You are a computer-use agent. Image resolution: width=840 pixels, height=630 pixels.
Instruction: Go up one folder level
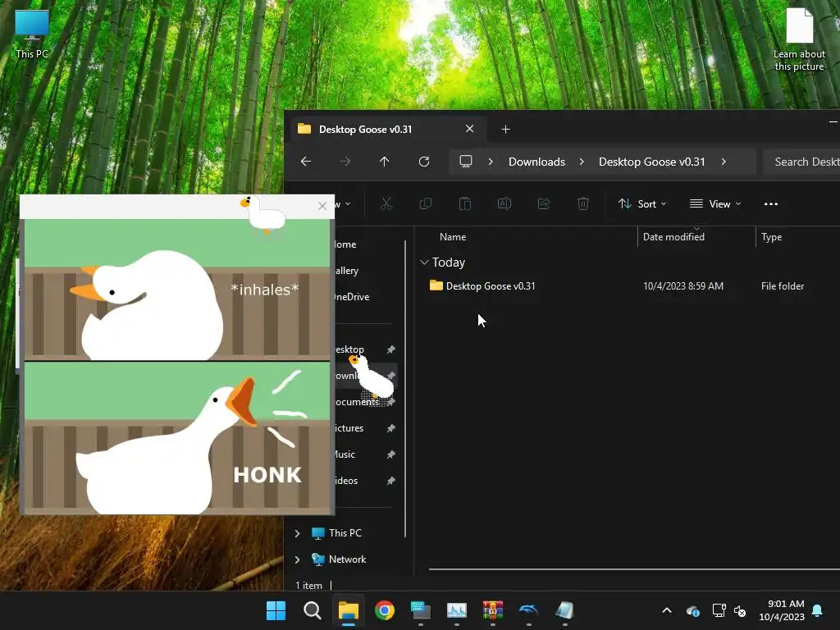(384, 162)
